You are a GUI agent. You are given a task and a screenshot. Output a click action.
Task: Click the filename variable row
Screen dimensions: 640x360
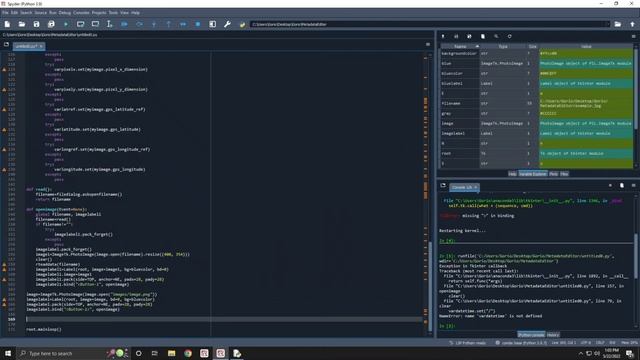click(536, 103)
